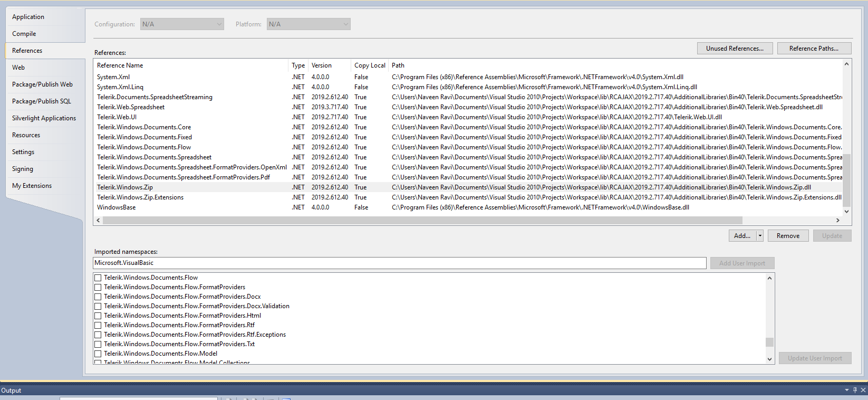Close the Output panel
868x400 pixels.
click(863, 390)
